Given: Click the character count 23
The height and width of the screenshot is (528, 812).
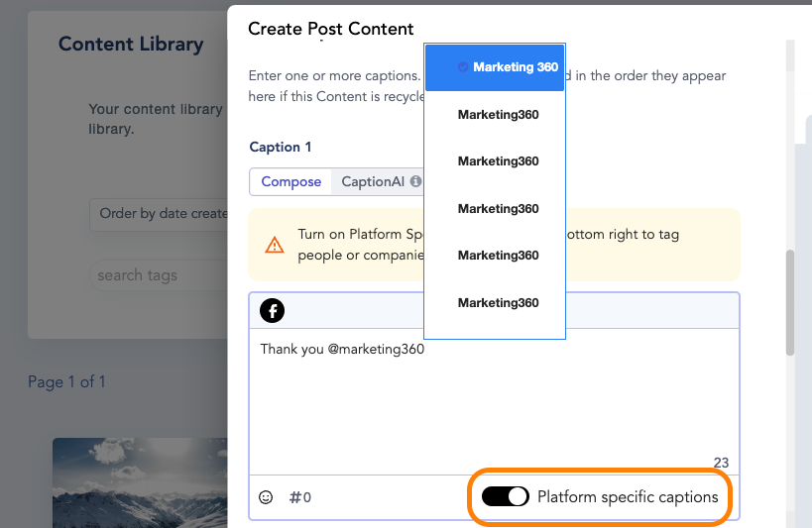Looking at the screenshot, I should point(721,463).
